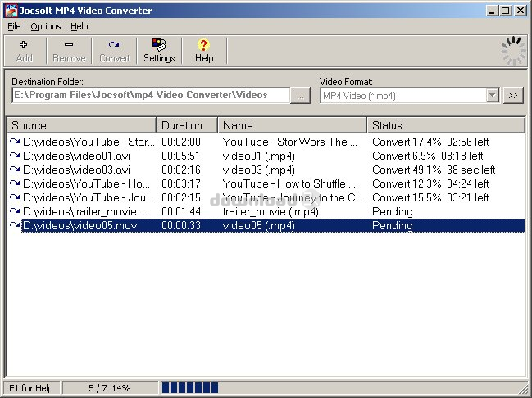Click the Convert 17.4% 02:56 left status

pos(430,142)
